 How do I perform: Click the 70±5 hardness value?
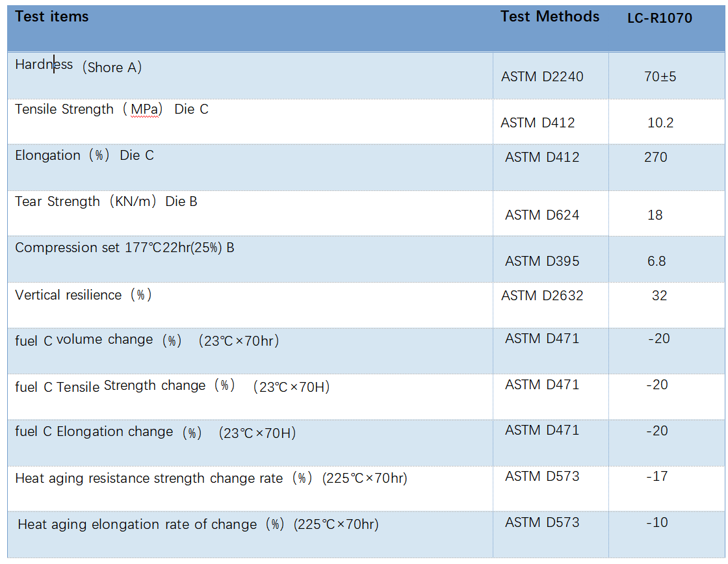point(660,77)
